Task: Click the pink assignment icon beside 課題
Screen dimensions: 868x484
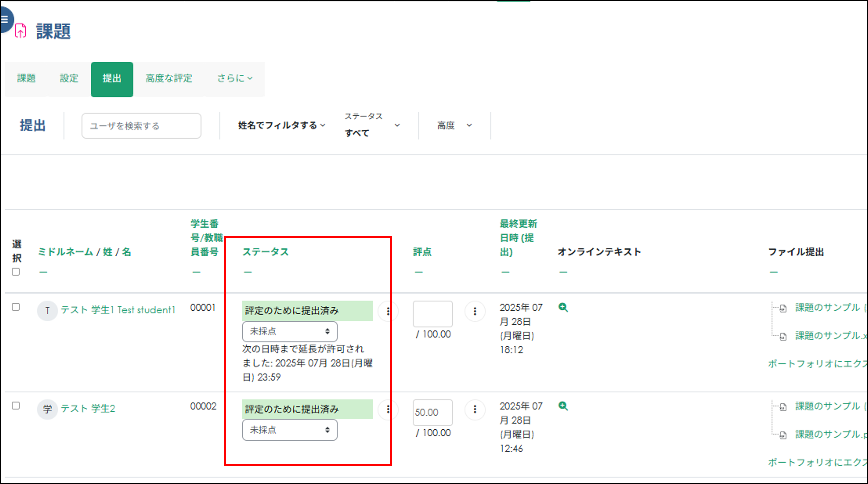Action: tap(20, 31)
